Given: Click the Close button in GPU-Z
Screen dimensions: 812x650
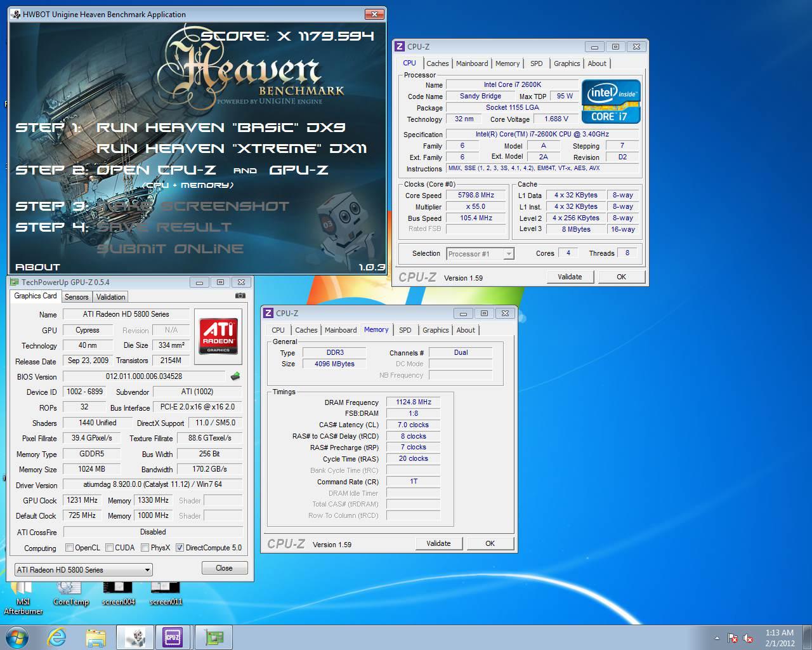Looking at the screenshot, I should [224, 568].
